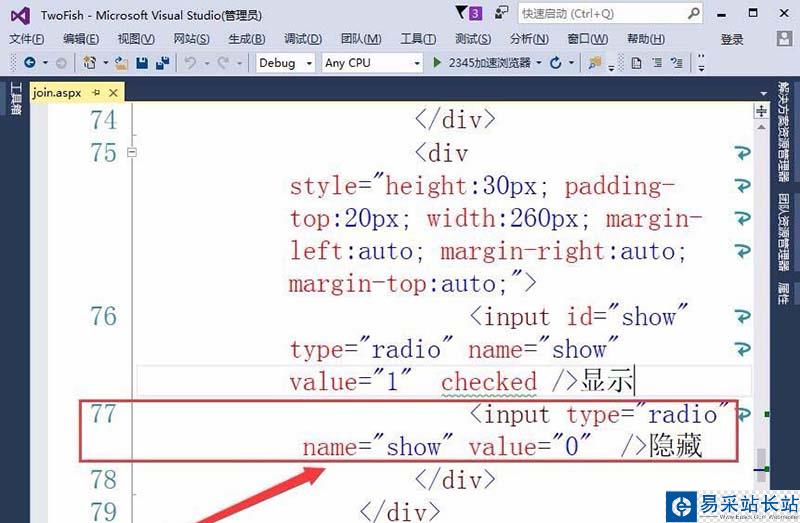Open the 解决方案资源管理器 side tab

(x=783, y=132)
